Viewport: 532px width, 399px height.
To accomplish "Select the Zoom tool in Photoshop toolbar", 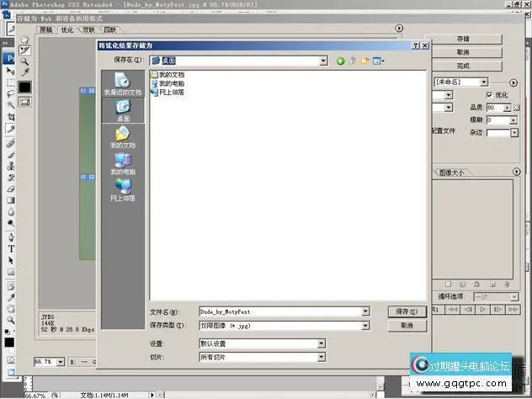I will point(11,320).
